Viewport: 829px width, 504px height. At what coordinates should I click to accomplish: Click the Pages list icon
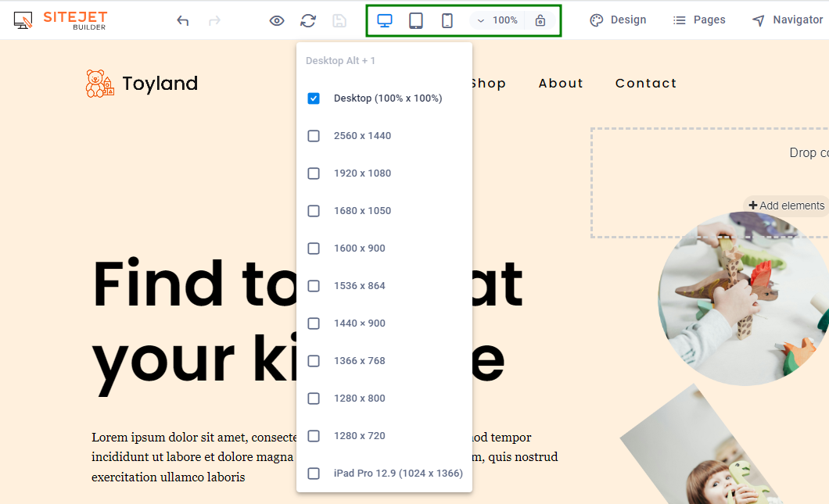point(680,20)
